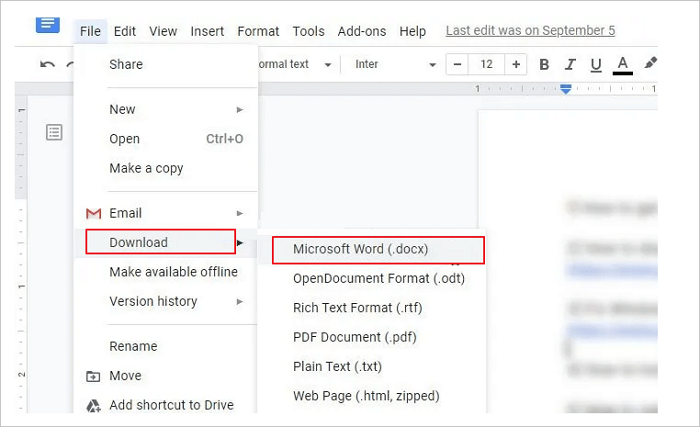Toggle underline formatting
Image resolution: width=700 pixels, height=427 pixels.
pyautogui.click(x=596, y=65)
